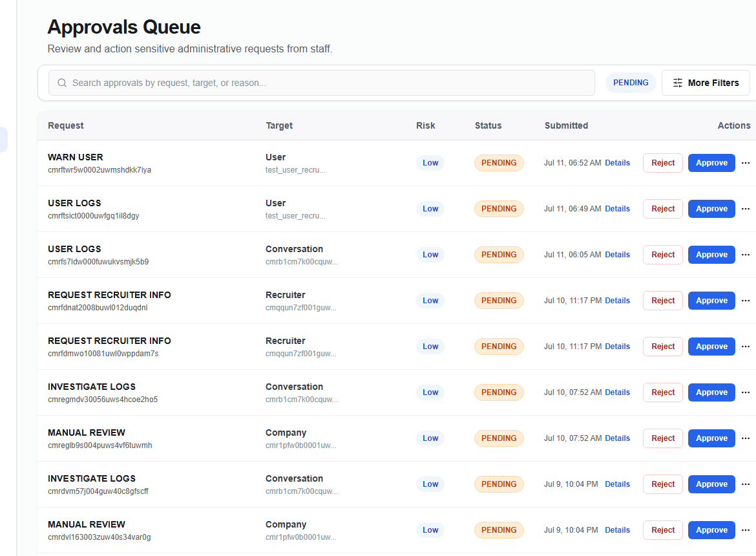Viewport: 756px width, 556px height.
Task: Open Details for USER LOGS submitted 06:49 AM
Action: tap(617, 209)
